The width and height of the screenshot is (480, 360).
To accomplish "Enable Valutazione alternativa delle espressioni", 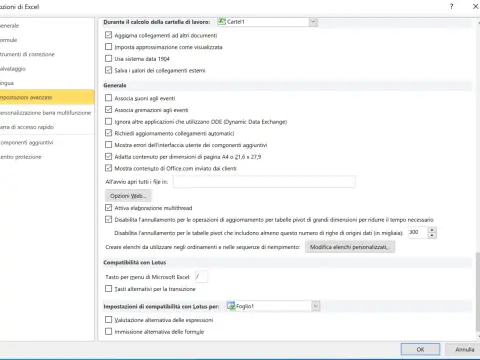I will (108, 320).
